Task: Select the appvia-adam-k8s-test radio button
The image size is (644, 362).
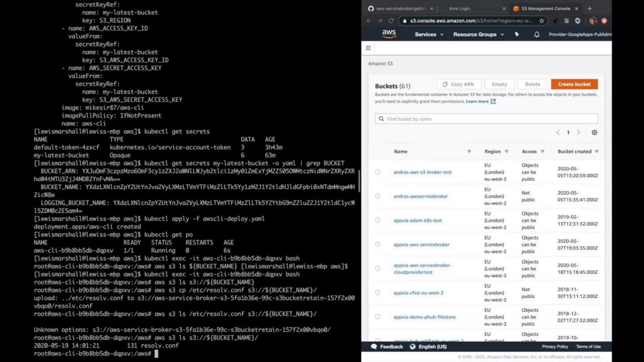Action: pos(377,220)
